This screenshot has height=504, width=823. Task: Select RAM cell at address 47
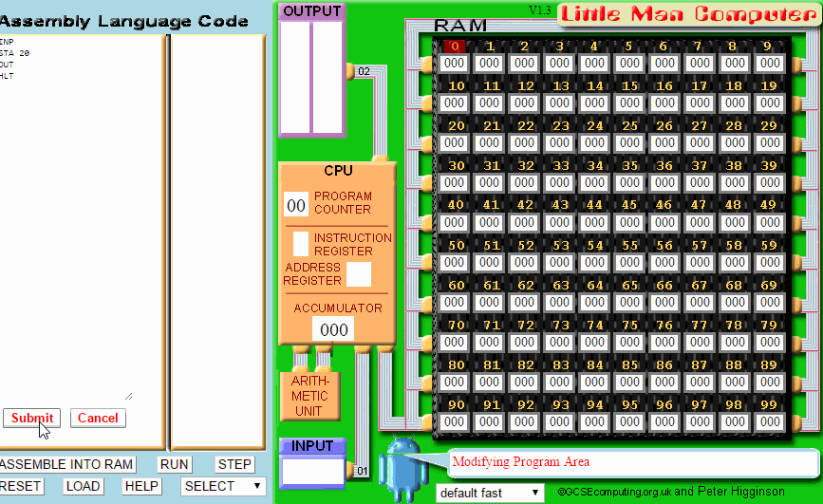[x=700, y=223]
